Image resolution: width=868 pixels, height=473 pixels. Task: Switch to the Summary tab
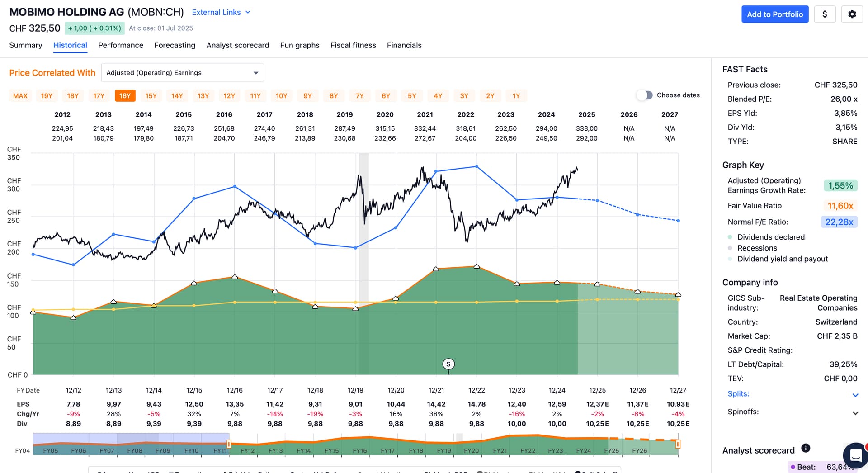(x=26, y=45)
